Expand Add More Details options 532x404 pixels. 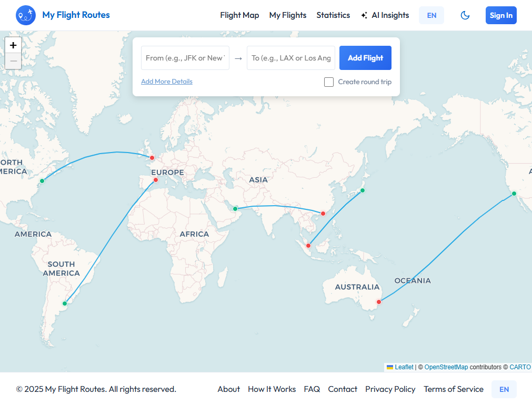point(167,82)
